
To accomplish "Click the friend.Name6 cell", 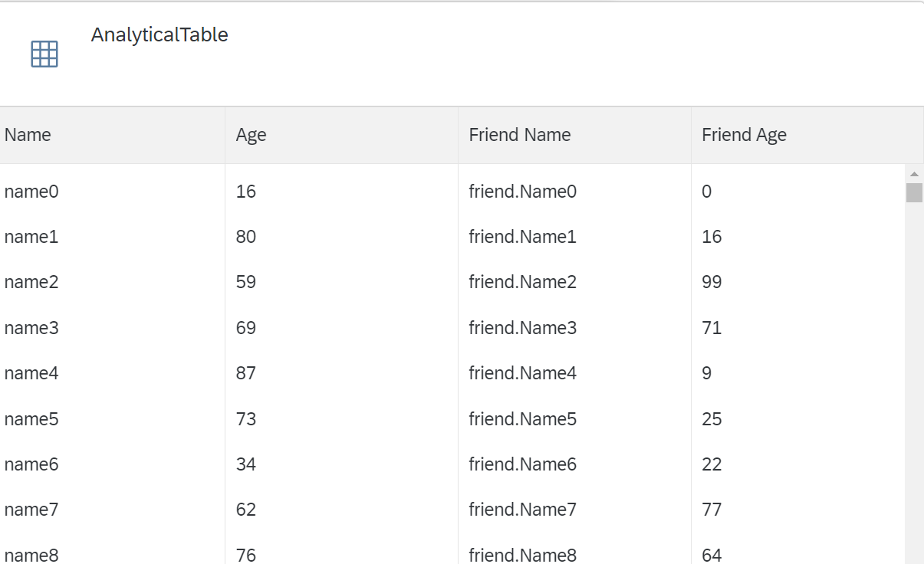I will click(x=522, y=464).
